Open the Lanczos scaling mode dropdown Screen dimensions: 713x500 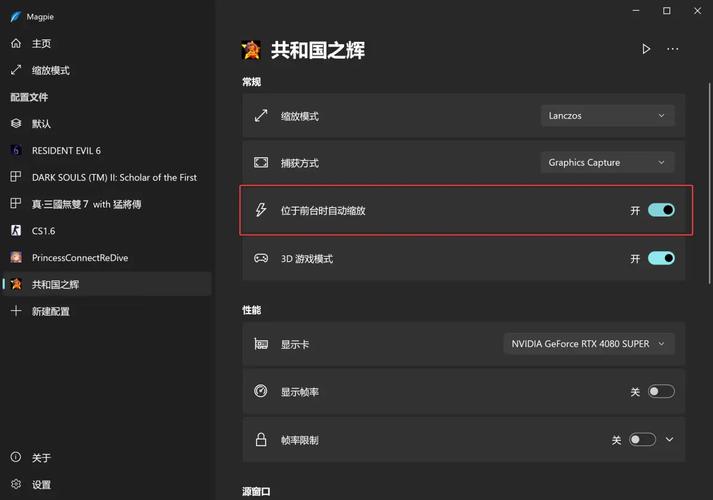[608, 115]
